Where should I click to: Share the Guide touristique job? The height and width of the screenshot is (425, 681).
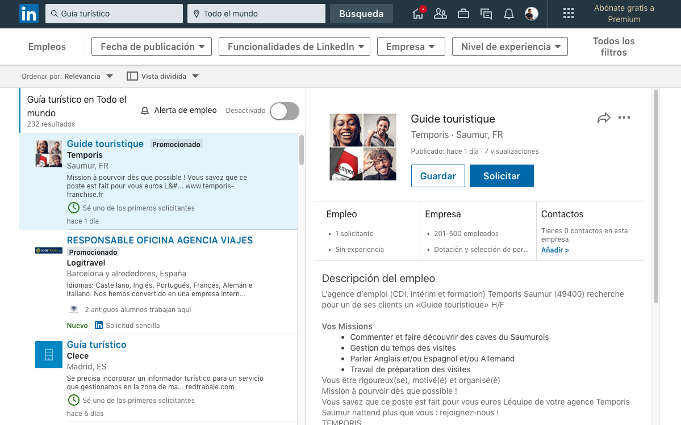[603, 118]
